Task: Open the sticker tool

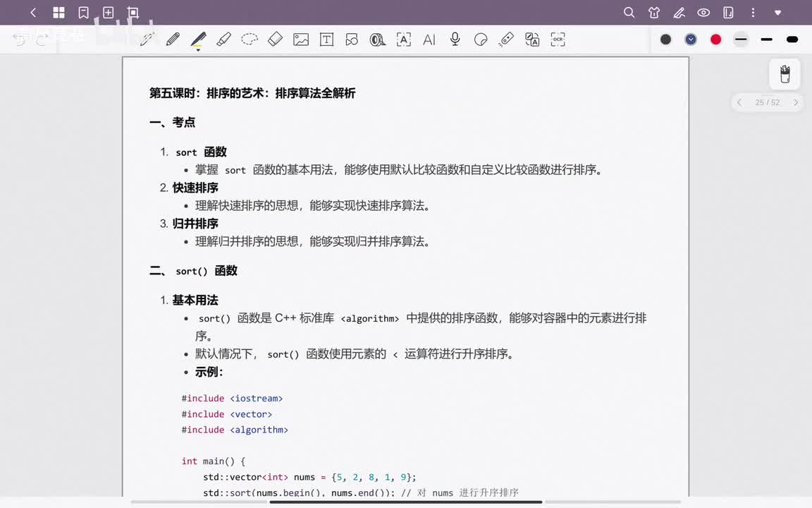Action: [481, 40]
